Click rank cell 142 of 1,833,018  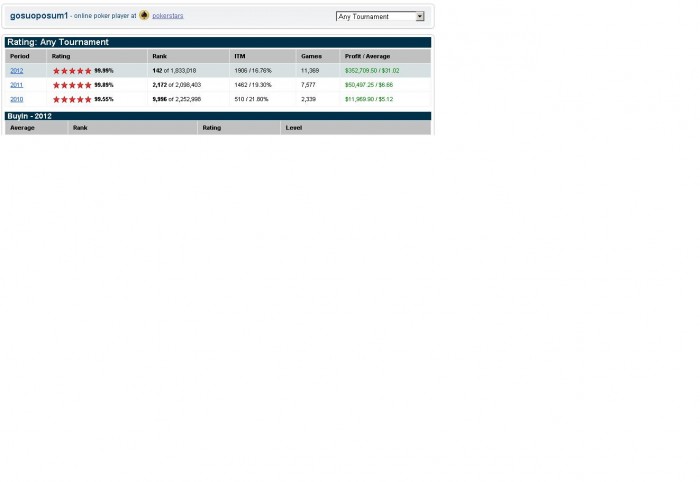[x=174, y=71]
